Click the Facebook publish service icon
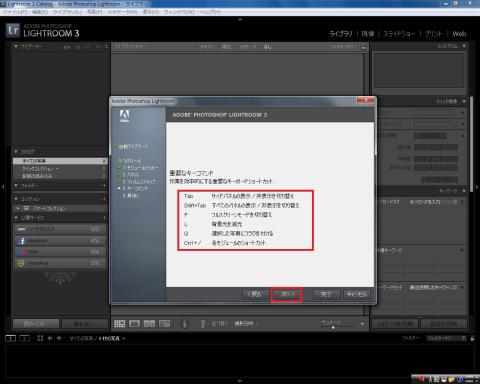 [x=21, y=241]
